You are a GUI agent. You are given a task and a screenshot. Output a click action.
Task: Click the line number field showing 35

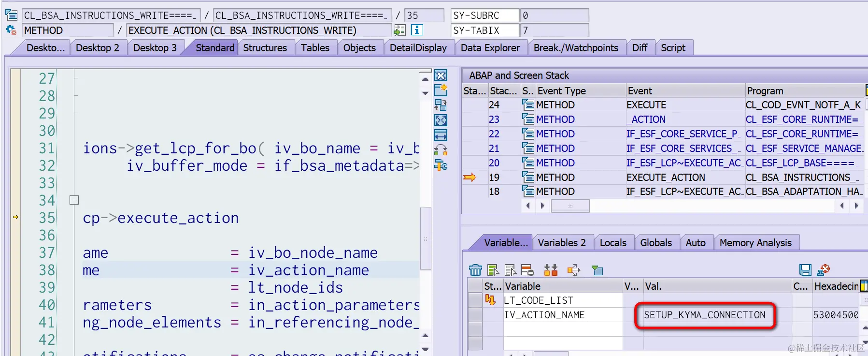tap(424, 15)
